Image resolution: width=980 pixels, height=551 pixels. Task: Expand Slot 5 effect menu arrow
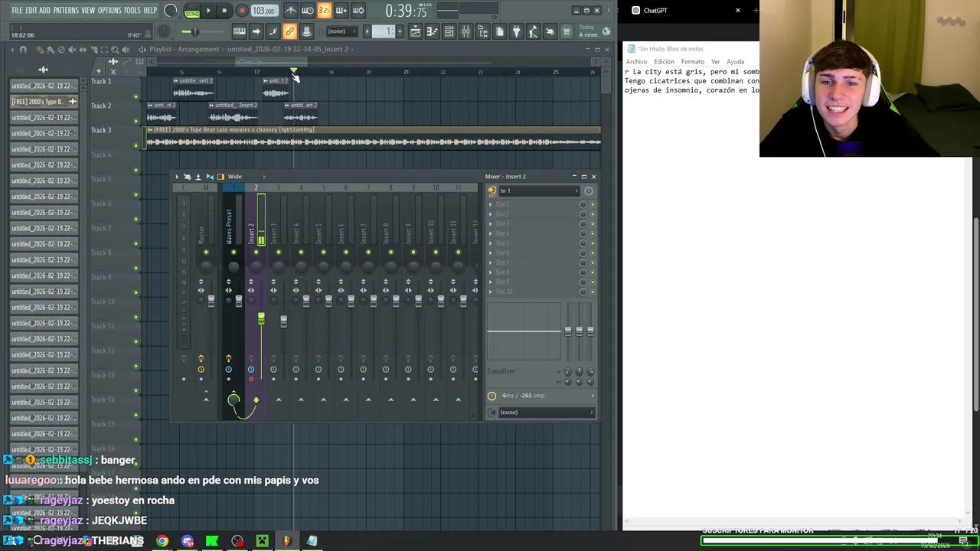click(x=491, y=243)
